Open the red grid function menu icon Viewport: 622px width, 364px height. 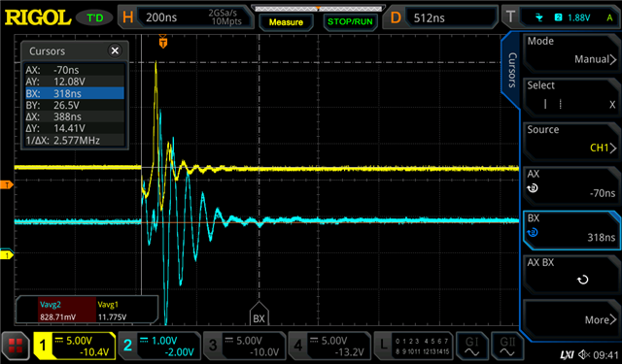(16, 346)
